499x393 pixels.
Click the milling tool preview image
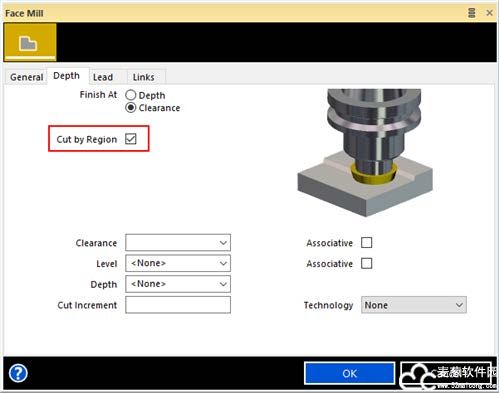tap(365, 153)
